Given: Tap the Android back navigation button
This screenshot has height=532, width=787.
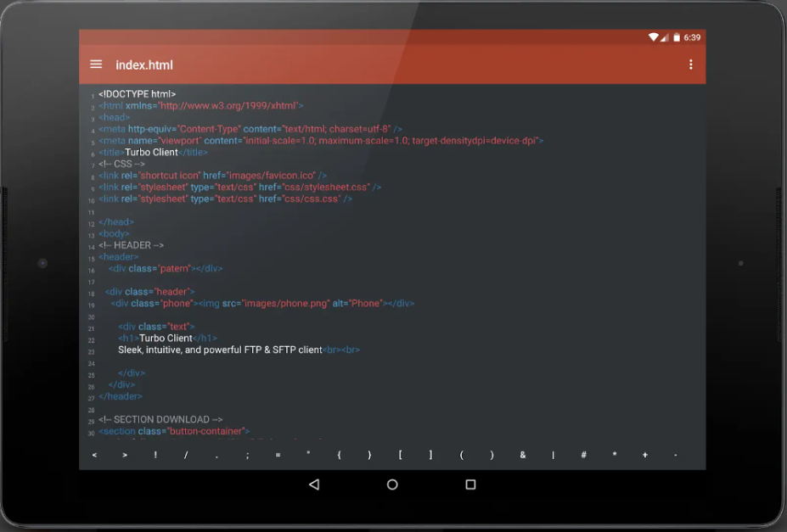Looking at the screenshot, I should coord(314,484).
